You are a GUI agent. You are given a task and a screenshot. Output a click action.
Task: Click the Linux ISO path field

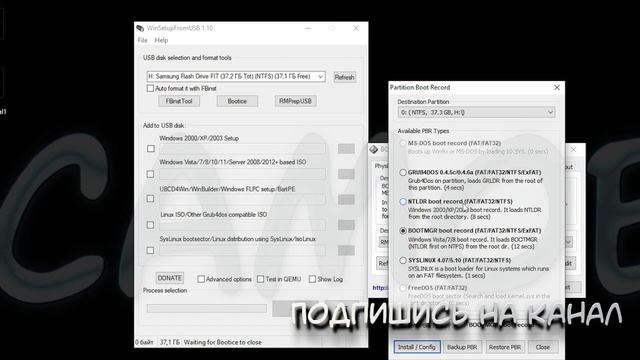coord(242,225)
